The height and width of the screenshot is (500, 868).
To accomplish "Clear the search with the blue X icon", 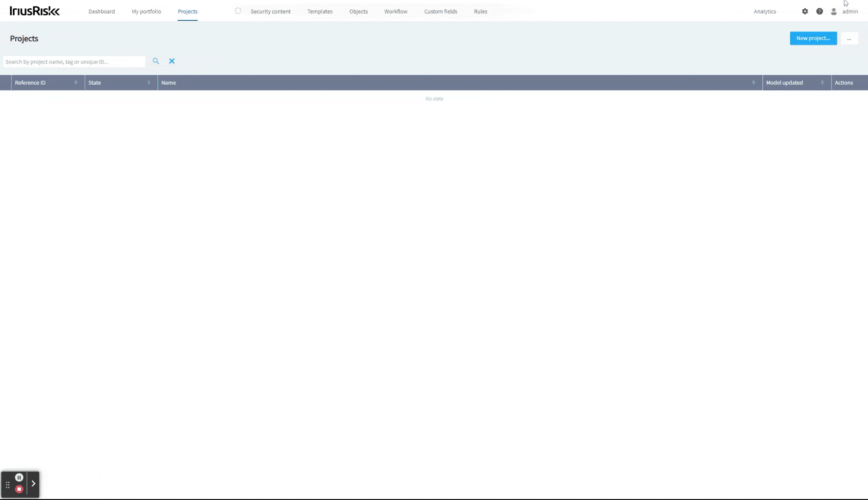I will tap(172, 61).
